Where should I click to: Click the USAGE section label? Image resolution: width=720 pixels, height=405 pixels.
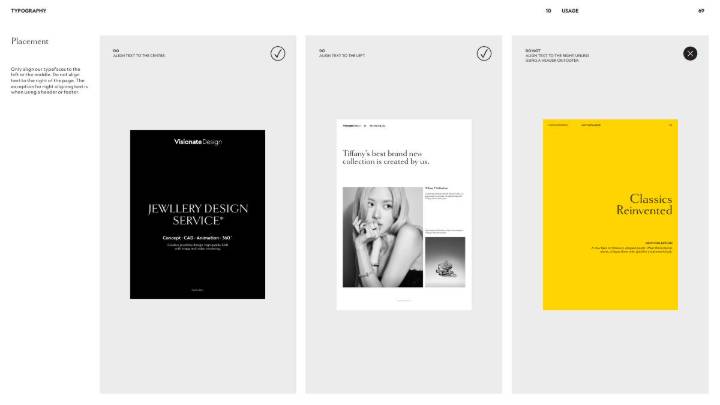pos(570,11)
